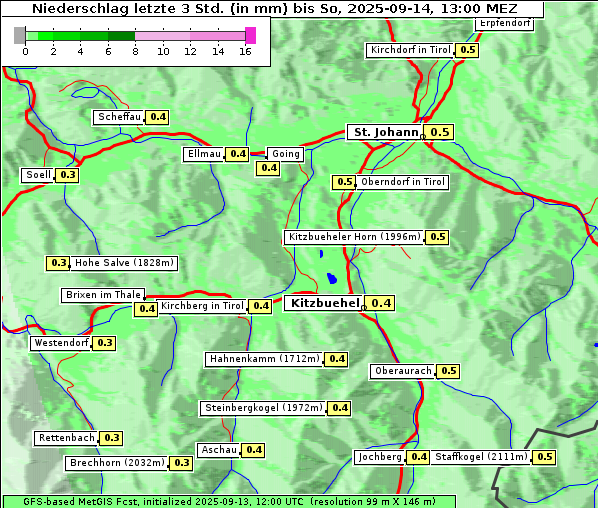Select the dark green 6–8 legend segment

(121, 36)
